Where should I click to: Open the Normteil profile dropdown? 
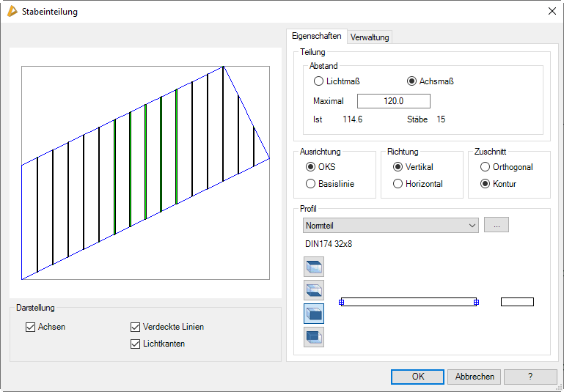[x=390, y=226]
